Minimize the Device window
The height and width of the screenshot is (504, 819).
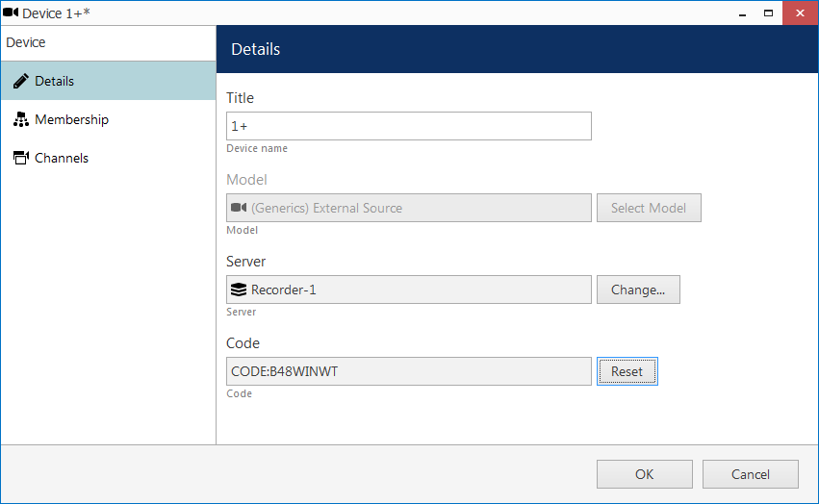(742, 13)
